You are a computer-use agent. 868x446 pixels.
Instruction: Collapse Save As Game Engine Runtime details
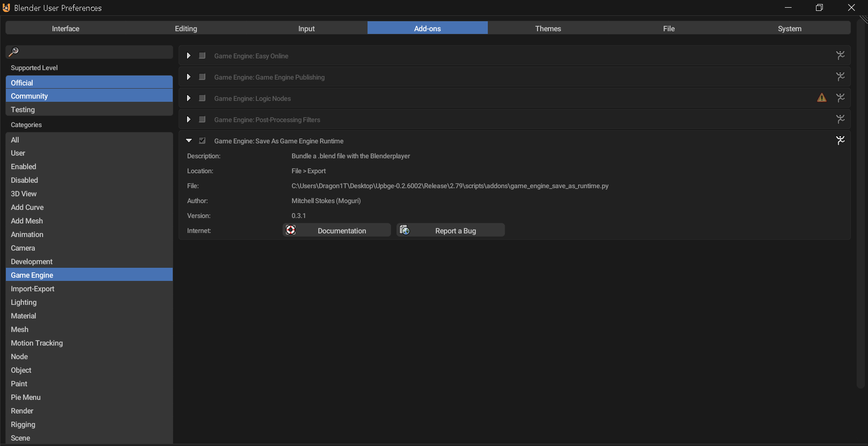[x=189, y=141]
